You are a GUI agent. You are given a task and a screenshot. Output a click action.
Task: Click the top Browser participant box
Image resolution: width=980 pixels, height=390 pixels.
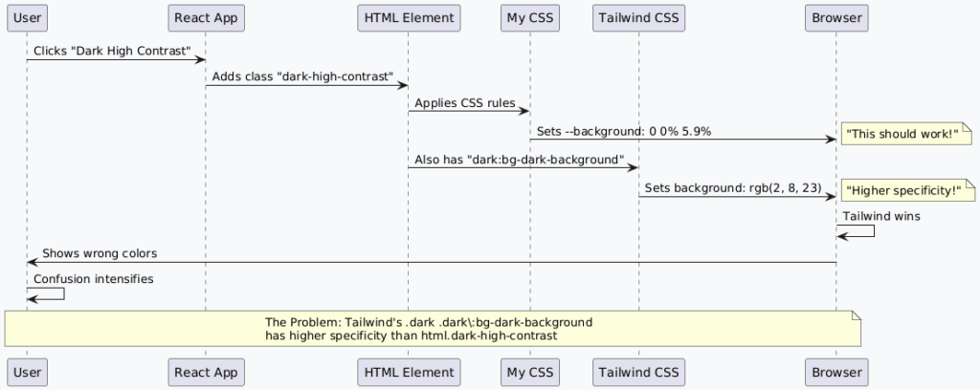point(836,17)
